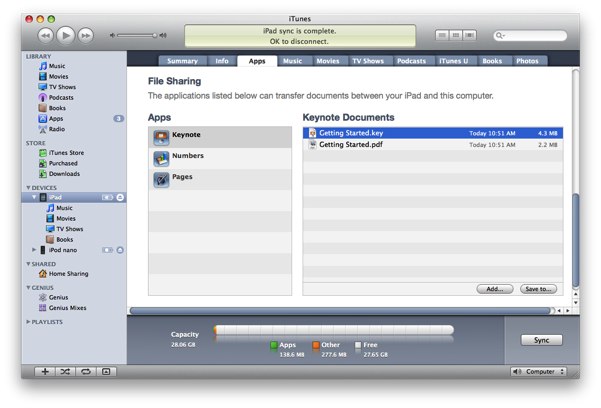
Task: Switch to Cover Flow view icon
Action: pos(470,35)
